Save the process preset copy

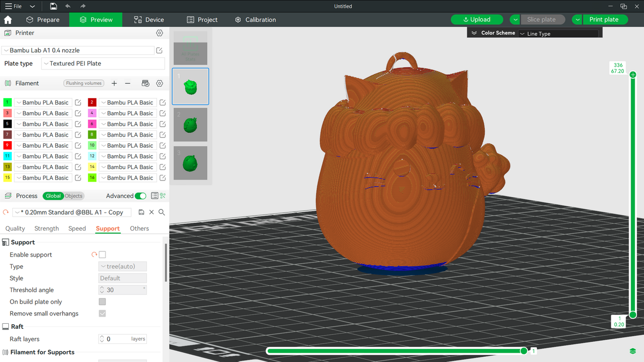pos(141,212)
